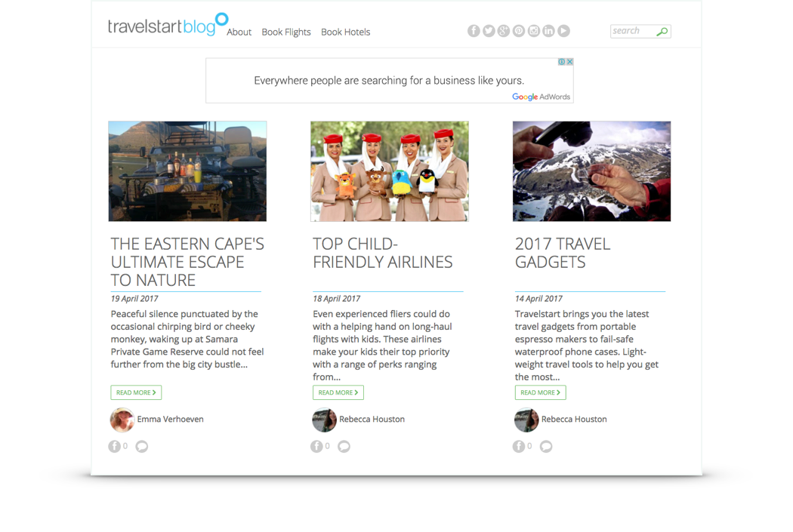
Task: Click the comment bubble under Eastern Cape post
Action: click(x=142, y=447)
